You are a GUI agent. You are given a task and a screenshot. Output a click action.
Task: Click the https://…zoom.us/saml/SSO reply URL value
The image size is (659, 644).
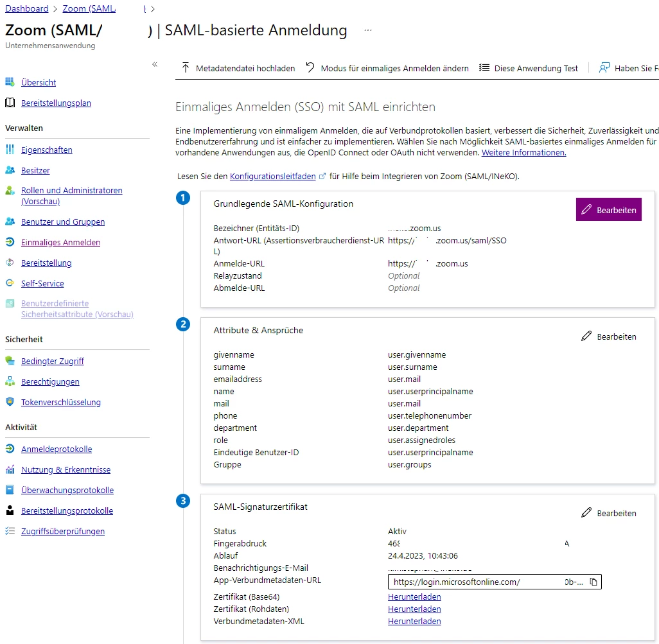(x=447, y=241)
